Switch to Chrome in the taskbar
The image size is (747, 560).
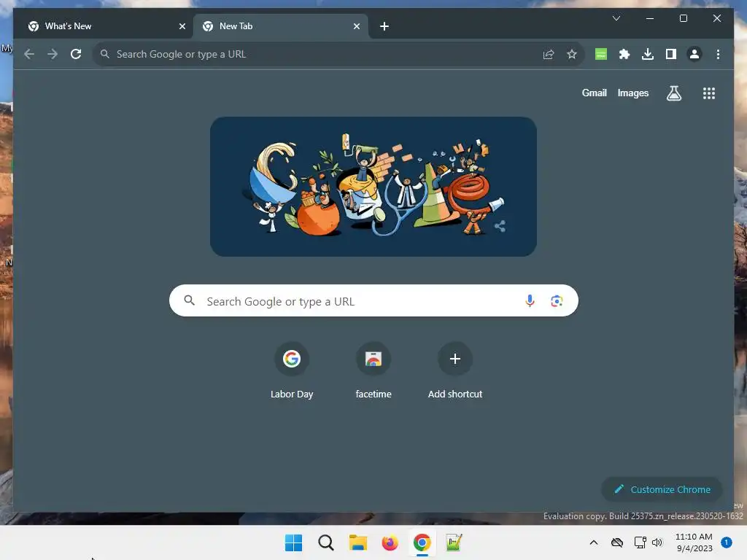[x=422, y=542]
